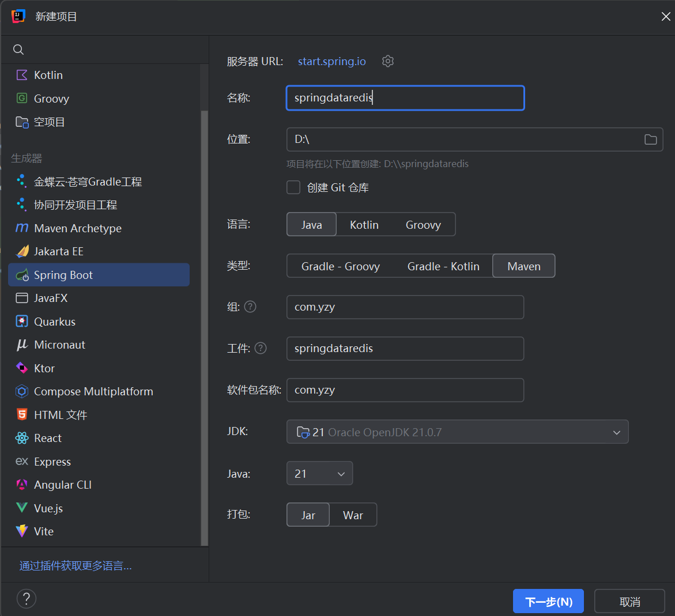Click the 名称 input field
The width and height of the screenshot is (675, 616).
[405, 98]
